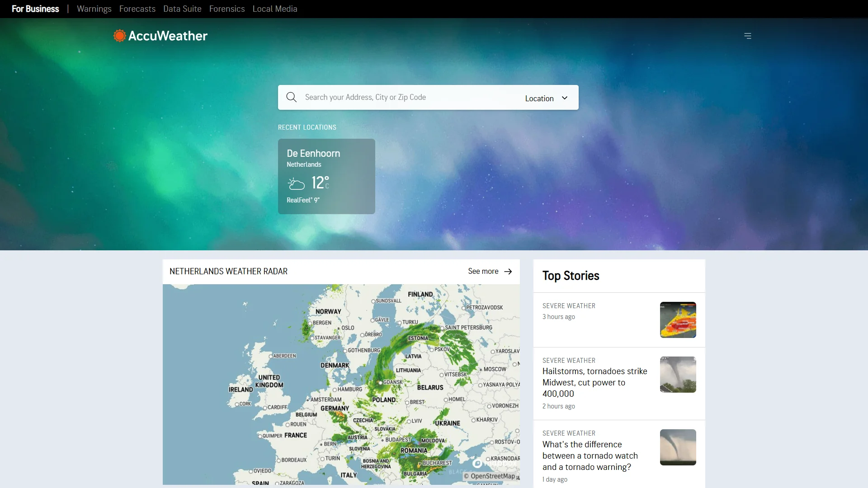The image size is (868, 488).
Task: Click the partly cloudy weather icon
Action: tap(297, 183)
